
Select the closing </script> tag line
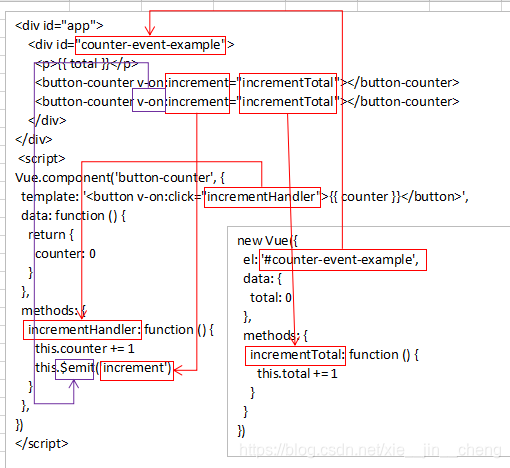[42, 444]
